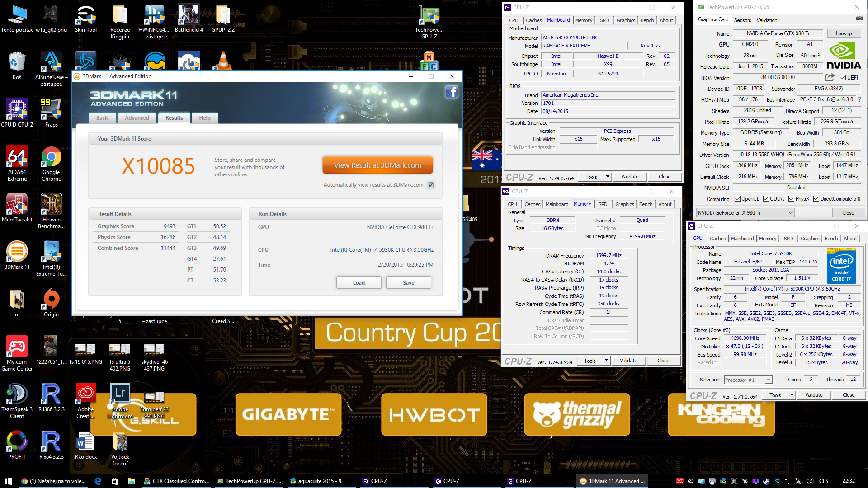This screenshot has width=868, height=488.
Task: Open My.com Game Center icon
Action: [x=17, y=353]
